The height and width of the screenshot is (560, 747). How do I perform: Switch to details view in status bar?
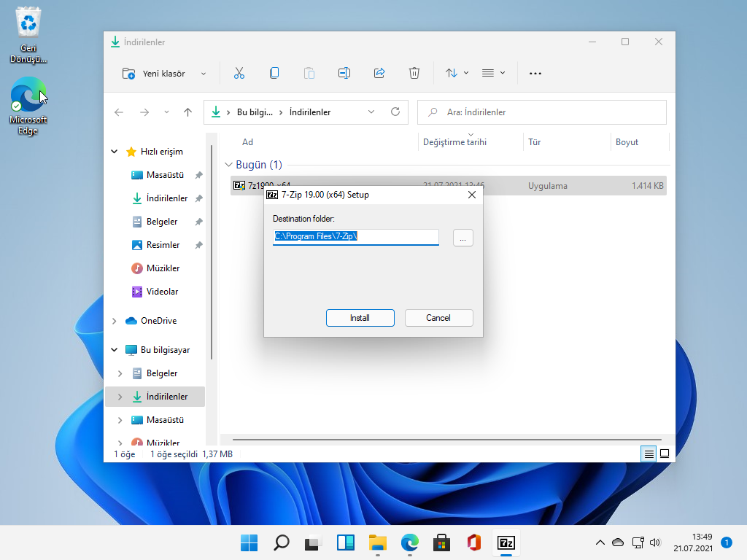(649, 454)
